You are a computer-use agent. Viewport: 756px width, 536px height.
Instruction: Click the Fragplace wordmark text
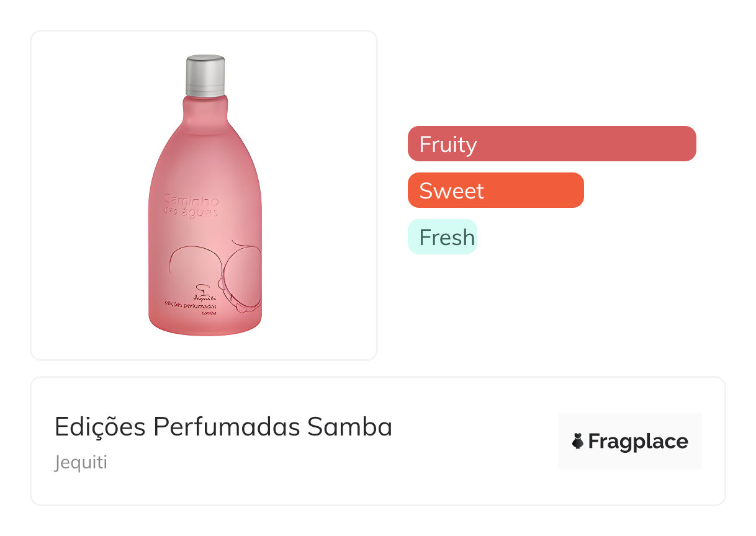637,441
